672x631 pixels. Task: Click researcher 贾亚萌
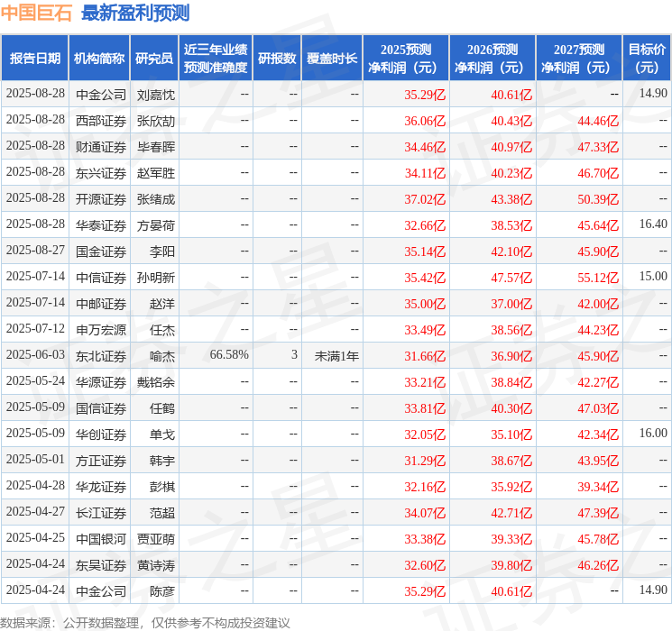pyautogui.click(x=156, y=539)
